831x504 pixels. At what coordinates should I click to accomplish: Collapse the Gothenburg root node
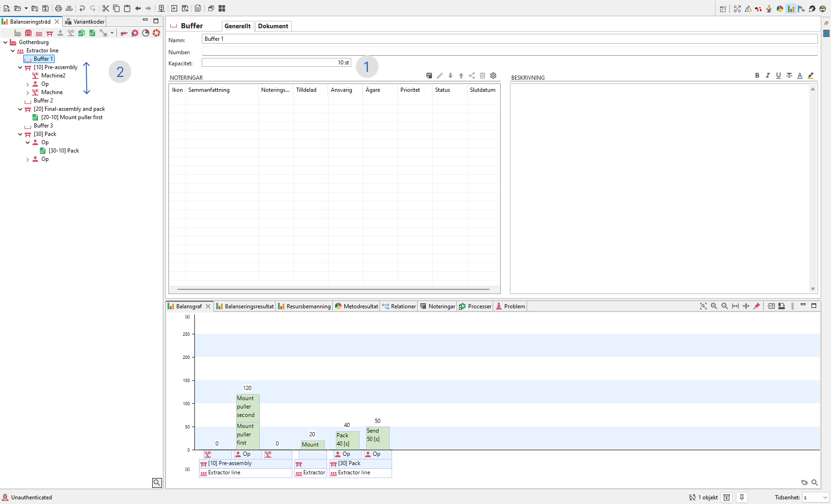[5, 42]
